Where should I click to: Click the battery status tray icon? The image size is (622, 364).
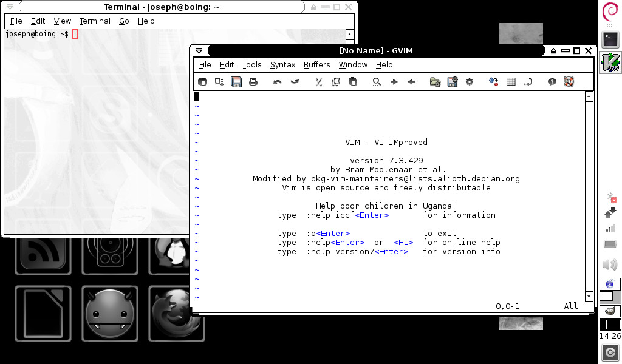click(x=610, y=244)
